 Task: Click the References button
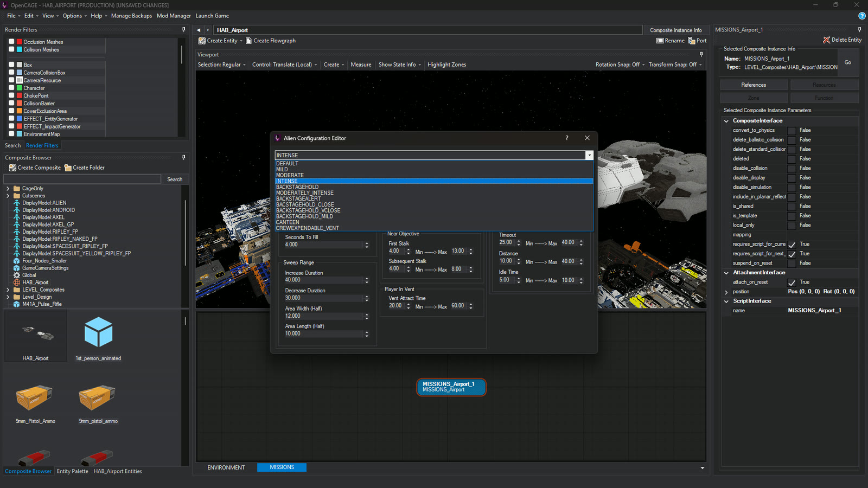click(x=754, y=85)
